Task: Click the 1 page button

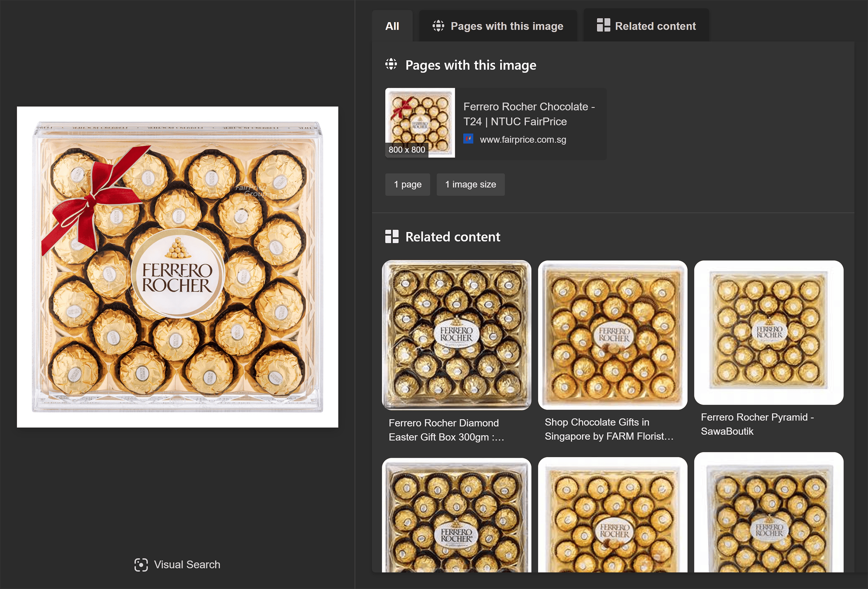Action: [x=408, y=185]
